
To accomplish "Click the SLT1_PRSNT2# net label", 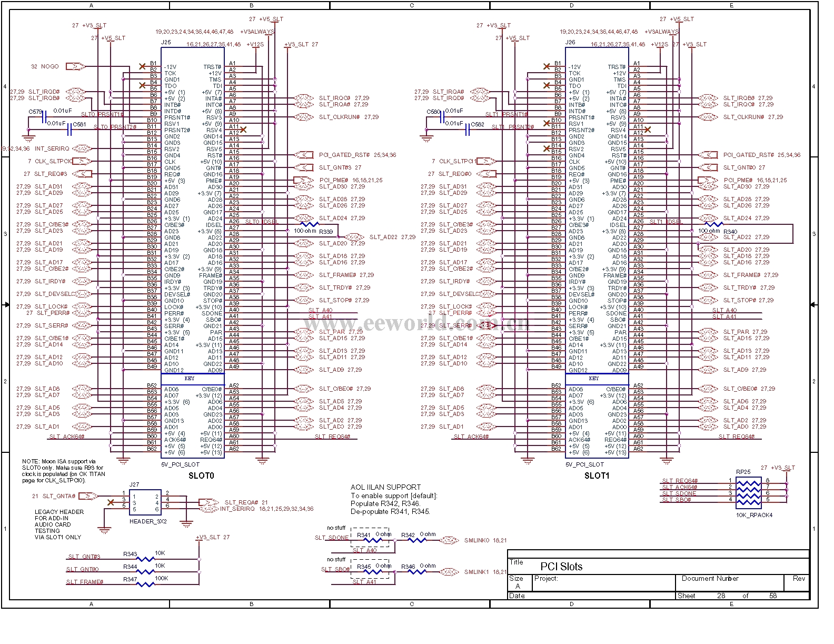I will click(x=513, y=127).
